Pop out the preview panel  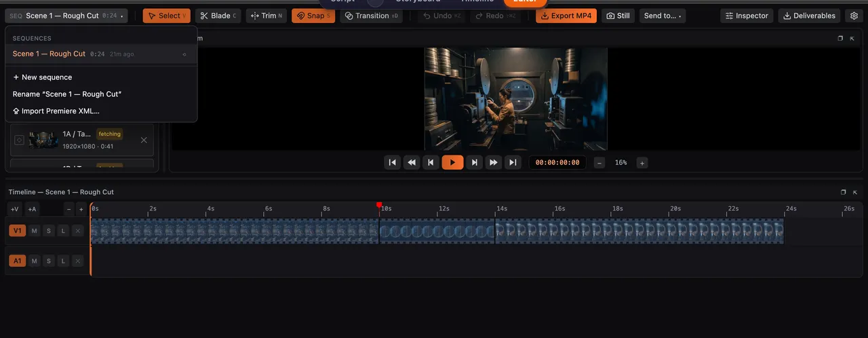pyautogui.click(x=840, y=39)
